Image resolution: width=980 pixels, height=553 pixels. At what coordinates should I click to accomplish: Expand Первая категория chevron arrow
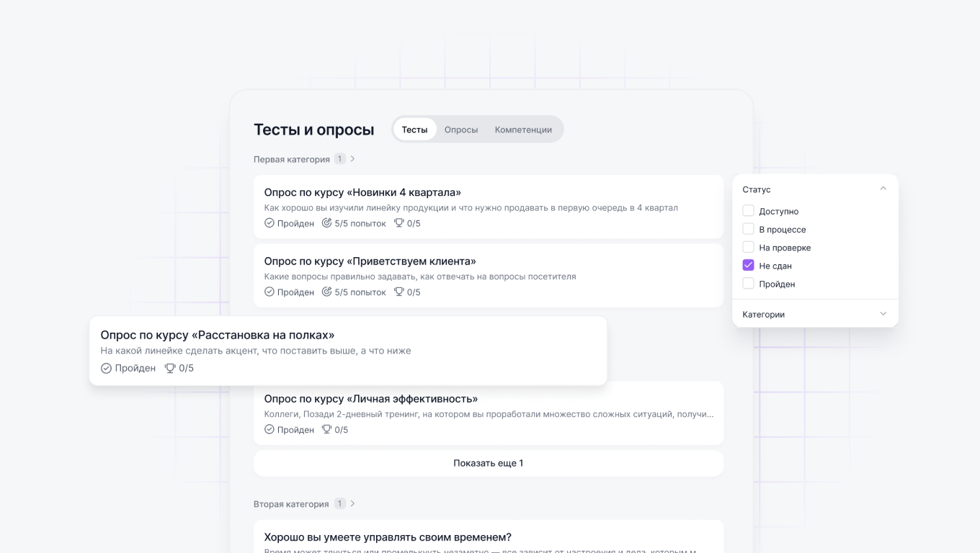pyautogui.click(x=352, y=159)
